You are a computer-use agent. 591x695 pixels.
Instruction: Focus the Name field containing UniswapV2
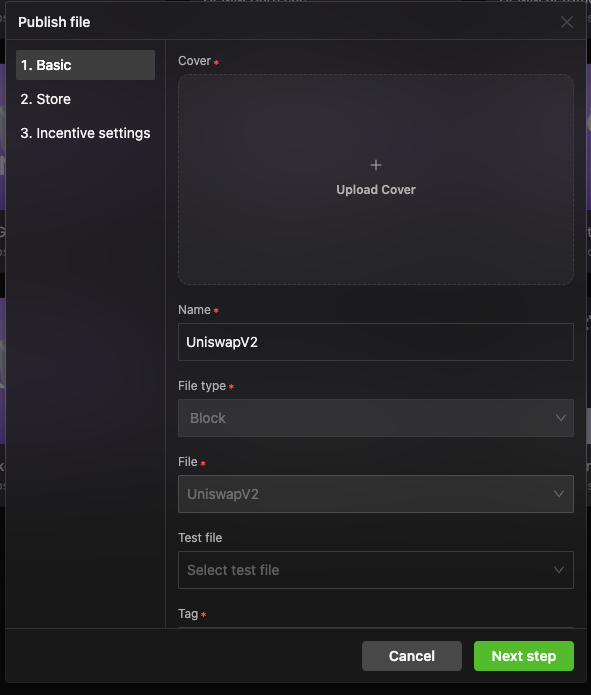tap(376, 342)
